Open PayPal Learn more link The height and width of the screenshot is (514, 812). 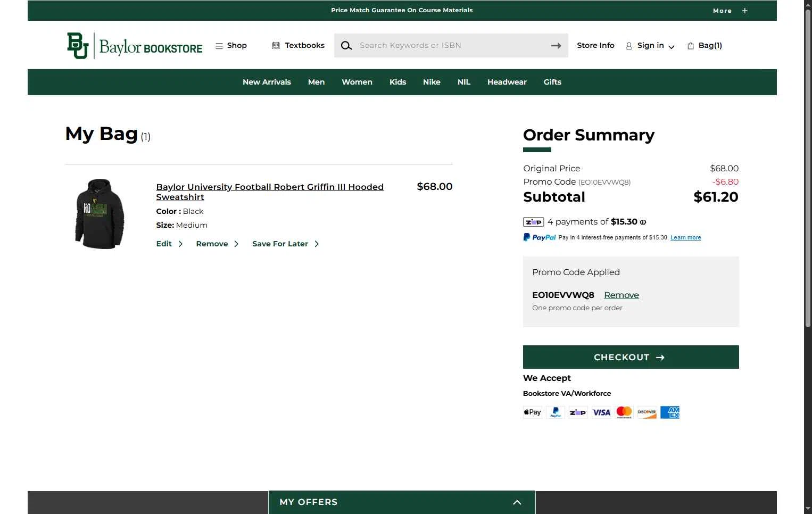click(685, 238)
